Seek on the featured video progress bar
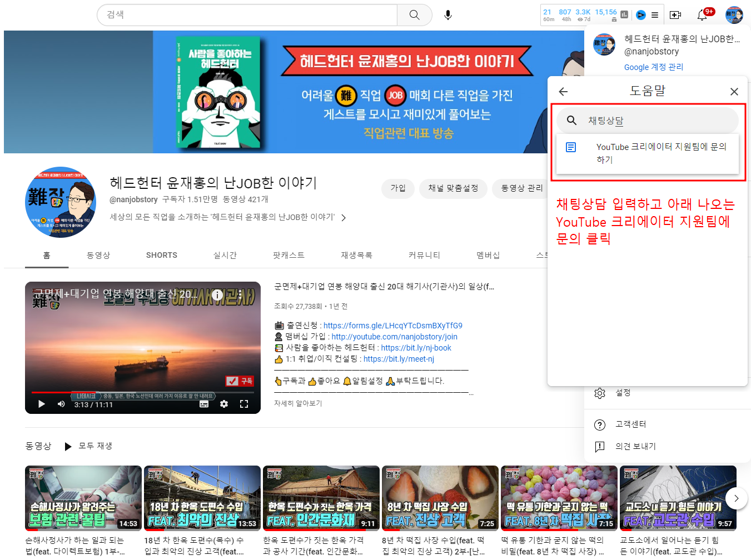This screenshot has height=560, width=751. [x=143, y=392]
